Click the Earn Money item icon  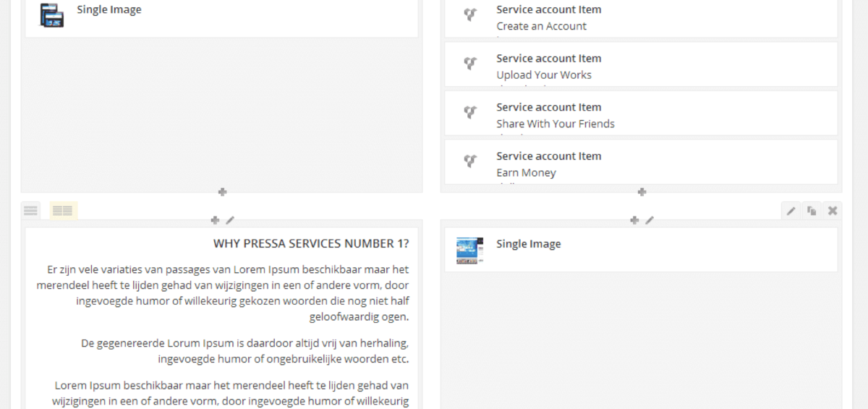point(470,161)
